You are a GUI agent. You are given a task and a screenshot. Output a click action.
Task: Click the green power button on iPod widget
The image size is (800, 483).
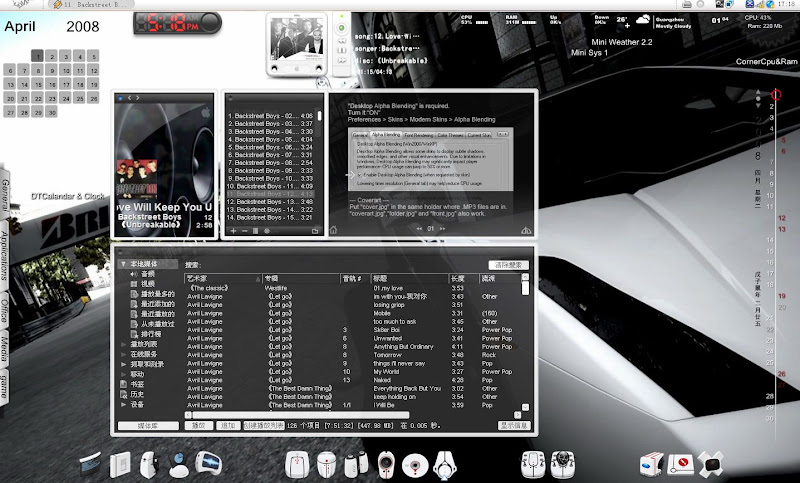coord(342,28)
